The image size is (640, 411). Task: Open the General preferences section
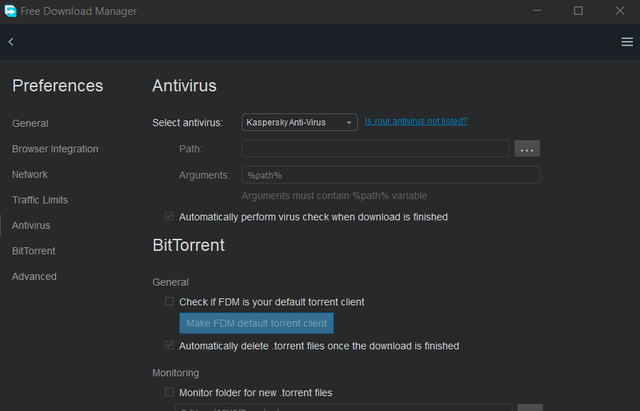[x=30, y=123]
